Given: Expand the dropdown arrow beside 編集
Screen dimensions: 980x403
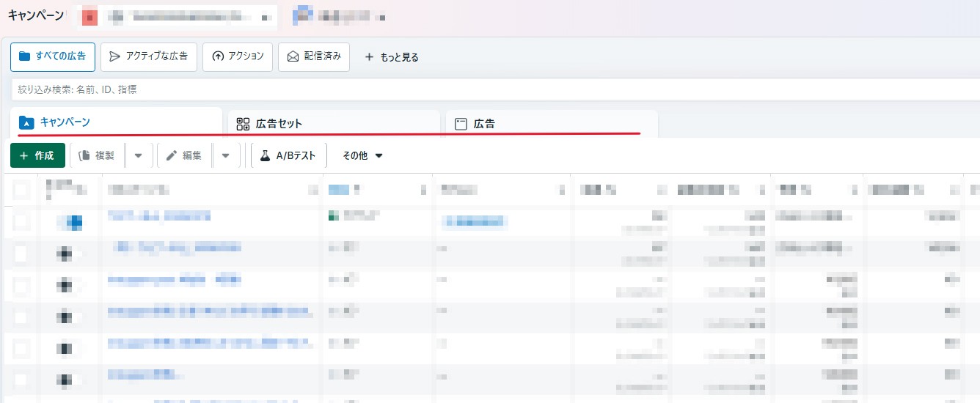Looking at the screenshot, I should point(226,155).
